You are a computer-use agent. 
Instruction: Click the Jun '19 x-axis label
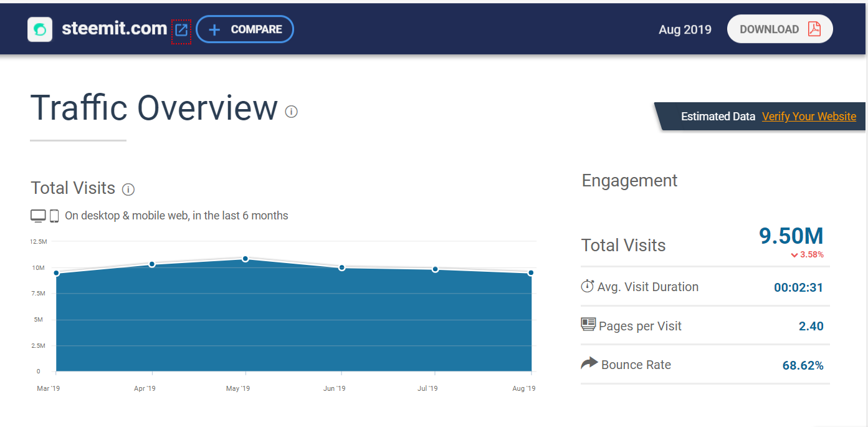(x=334, y=388)
